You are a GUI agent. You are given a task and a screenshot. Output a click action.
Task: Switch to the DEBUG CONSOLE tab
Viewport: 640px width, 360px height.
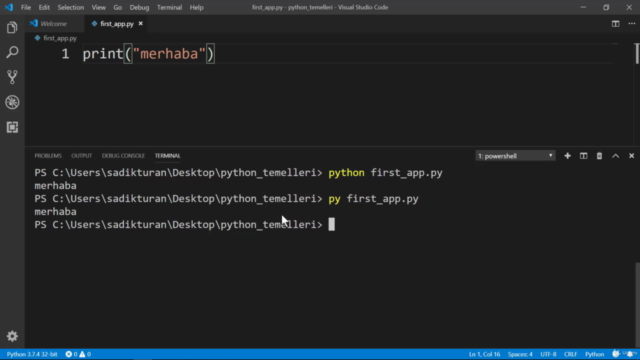pyautogui.click(x=123, y=156)
